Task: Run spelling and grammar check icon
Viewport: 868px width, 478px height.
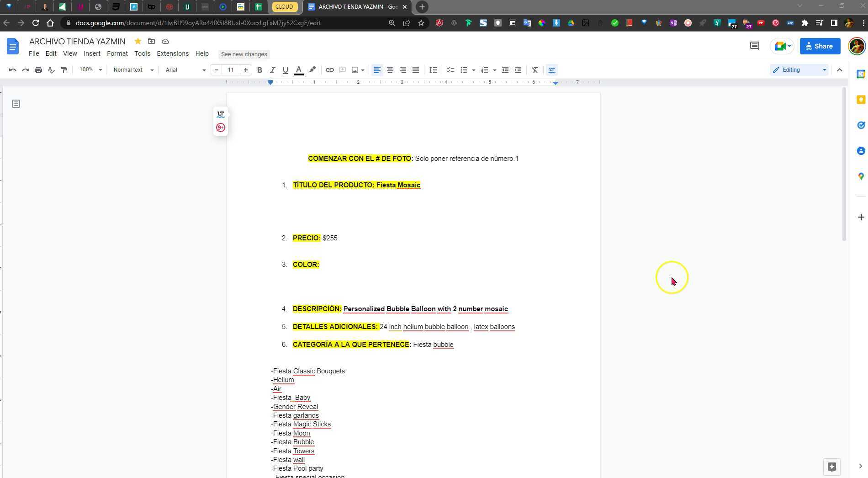Action: pyautogui.click(x=51, y=70)
